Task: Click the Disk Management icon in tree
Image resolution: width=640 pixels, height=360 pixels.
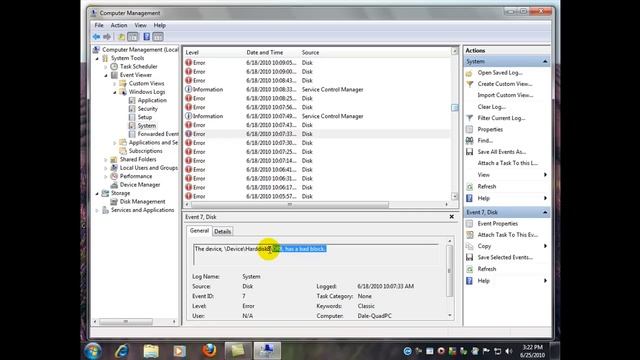Action: (x=114, y=202)
